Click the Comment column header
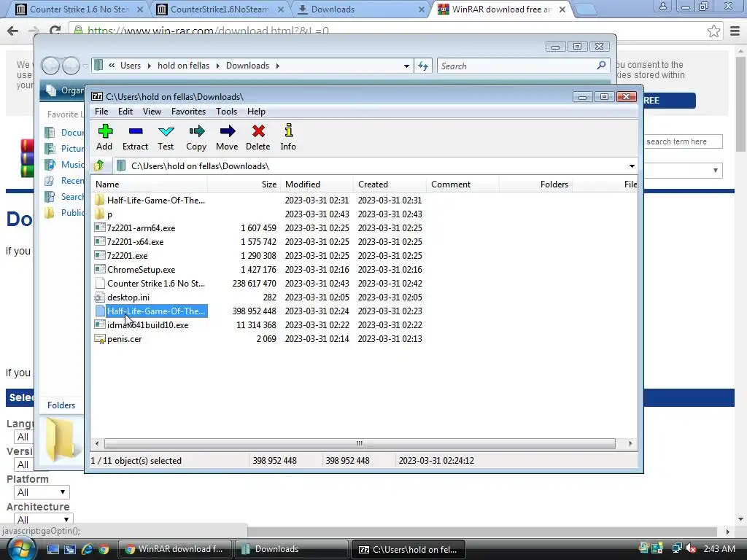Viewport: 747px width, 560px height. pos(463,184)
